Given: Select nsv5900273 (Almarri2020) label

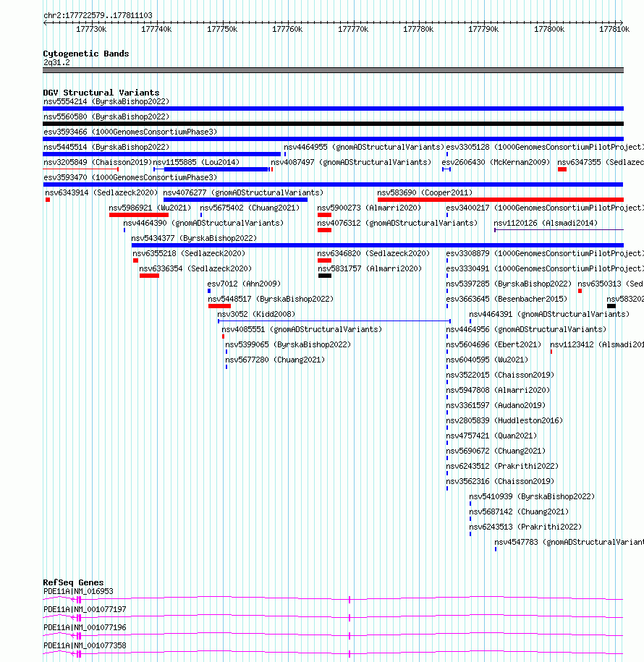Looking at the screenshot, I should 370,208.
